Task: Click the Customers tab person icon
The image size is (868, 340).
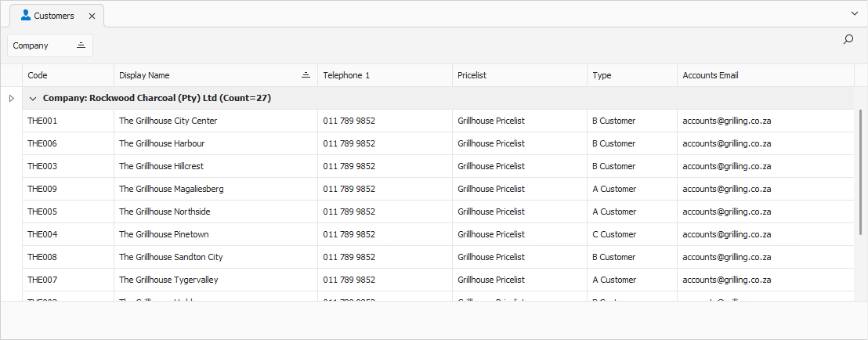Action: (26, 16)
